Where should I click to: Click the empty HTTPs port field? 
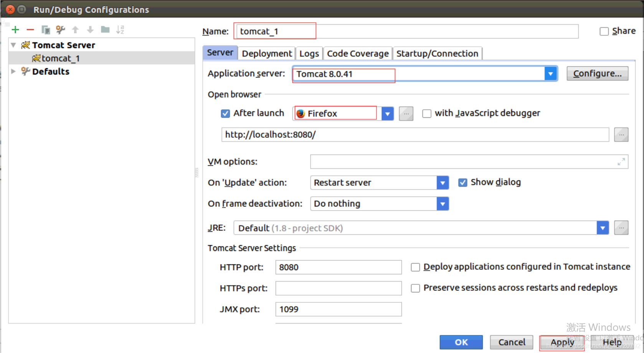pos(339,288)
